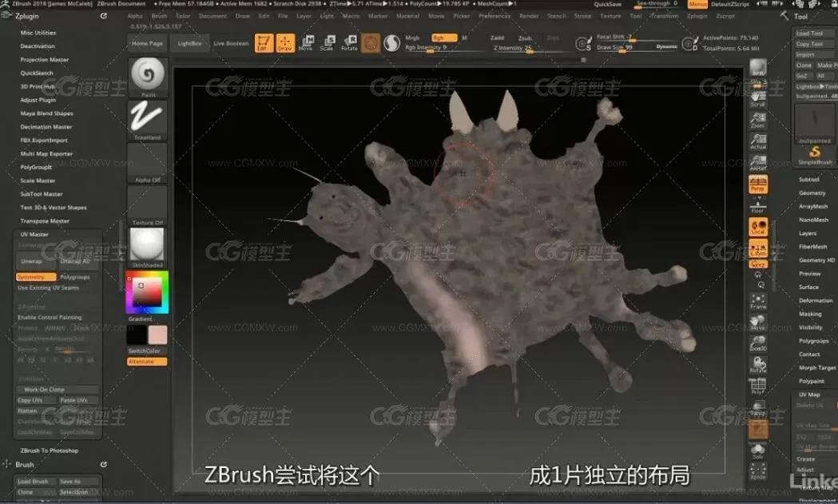Click the Zoom3D icon

pyautogui.click(x=758, y=343)
